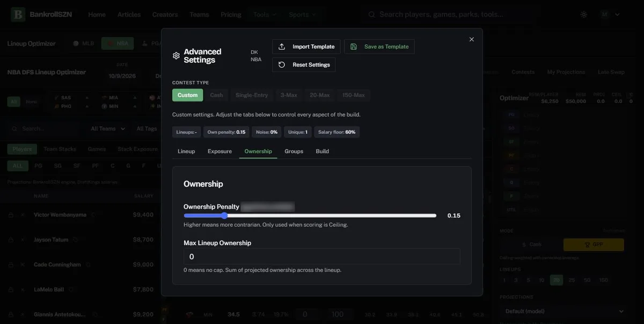
Task: Toggle the light/dark theme sun icon
Action: click(x=584, y=15)
